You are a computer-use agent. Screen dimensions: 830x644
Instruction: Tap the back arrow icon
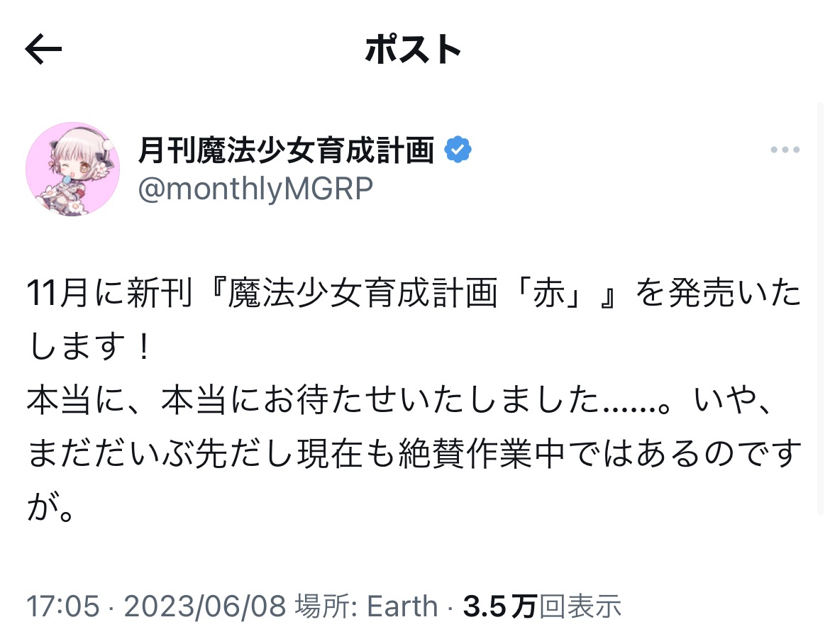click(x=44, y=50)
